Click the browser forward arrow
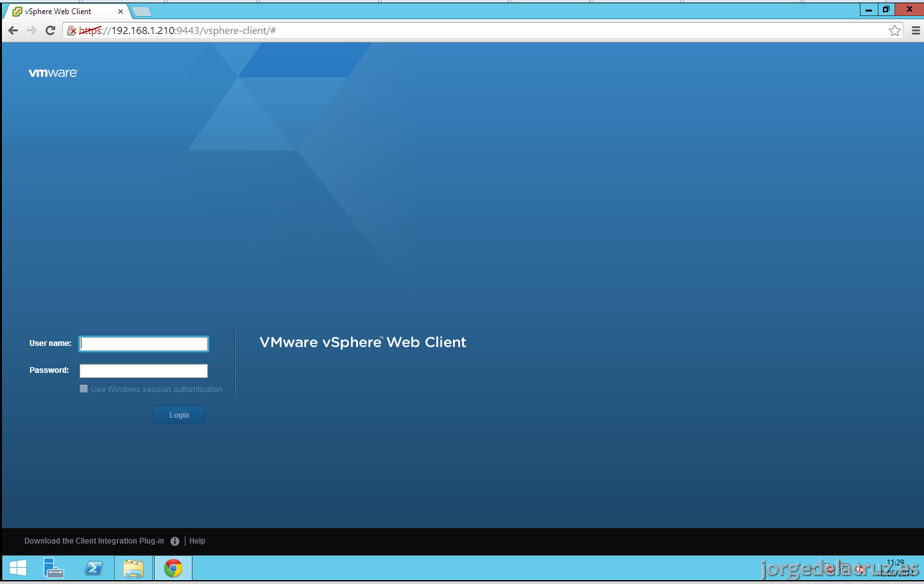 click(x=31, y=30)
